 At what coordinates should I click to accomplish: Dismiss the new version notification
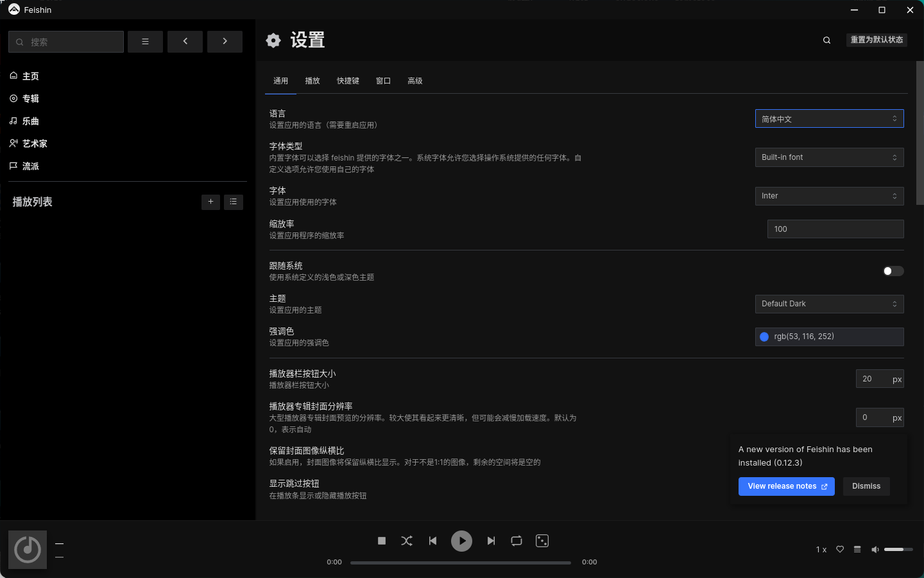click(x=866, y=486)
